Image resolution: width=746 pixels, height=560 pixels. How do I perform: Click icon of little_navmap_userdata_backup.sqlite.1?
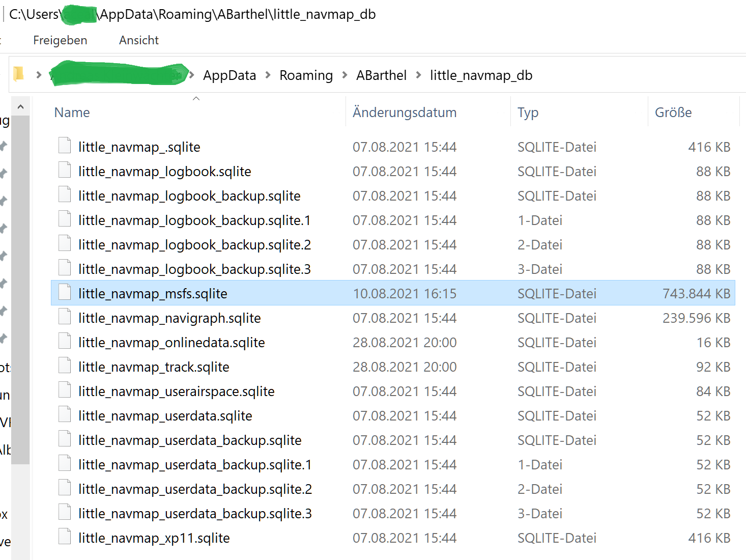tap(65, 463)
